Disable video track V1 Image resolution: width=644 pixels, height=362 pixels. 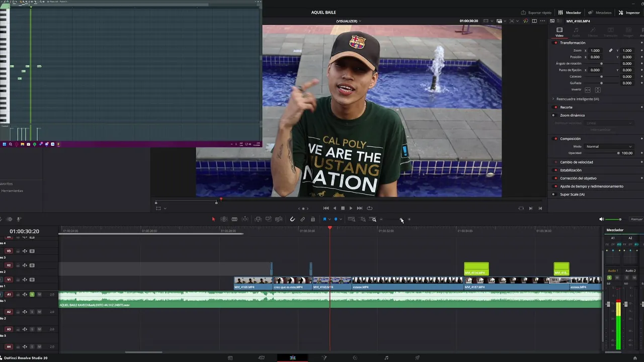click(32, 280)
